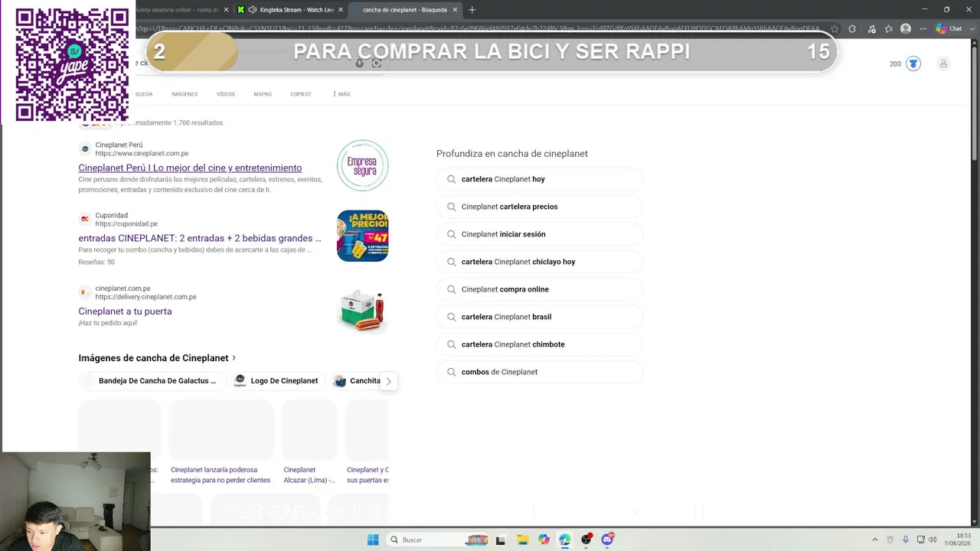Open entradas CINEPLANET Cuponidad result link
The height and width of the screenshot is (551, 980).
(200, 238)
